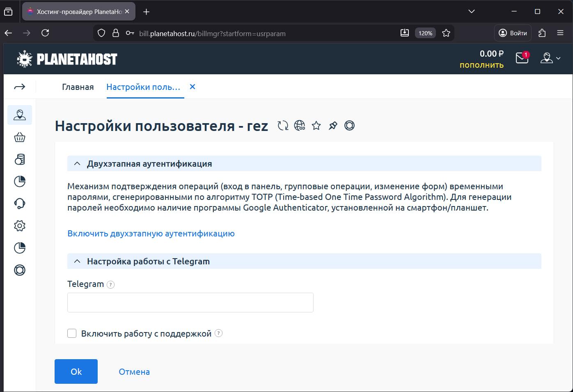Open the 120% zoom indicator in the address bar
This screenshot has width=573, height=392.
pos(425,33)
